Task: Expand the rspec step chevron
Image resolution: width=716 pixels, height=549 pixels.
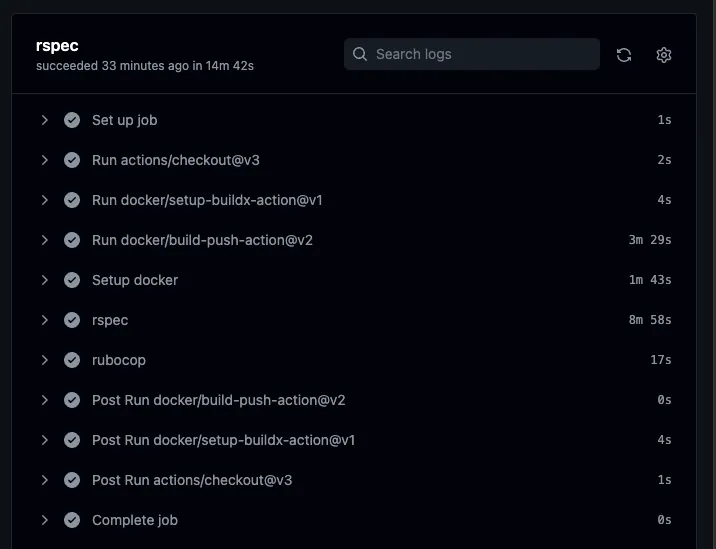Action: coord(45,320)
